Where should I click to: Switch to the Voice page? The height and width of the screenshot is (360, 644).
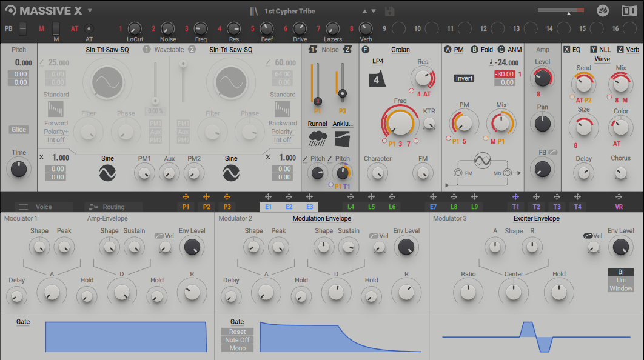43,207
